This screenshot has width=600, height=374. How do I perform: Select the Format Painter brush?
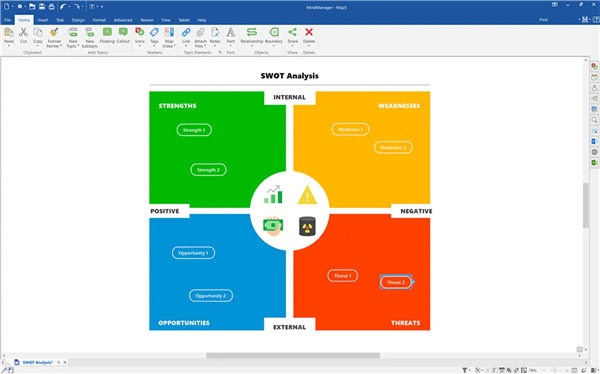click(x=54, y=33)
